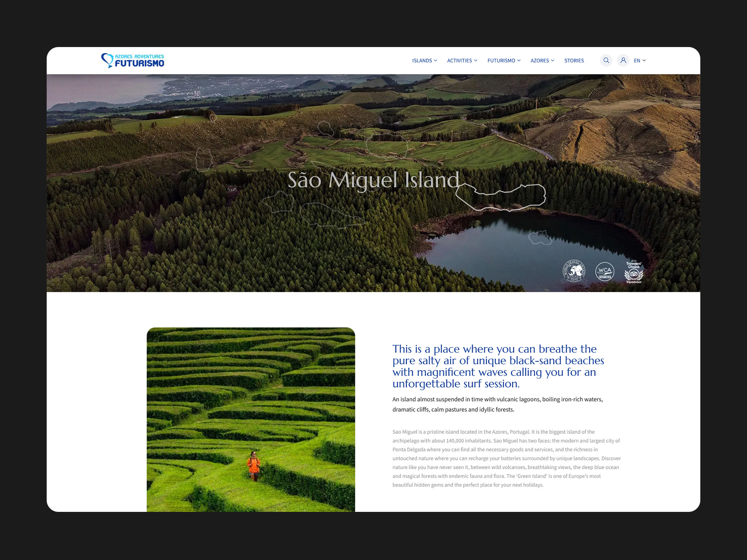Click the Tripadvisor Travelers' Choice badge
Viewport: 747px width, 560px height.
pyautogui.click(x=634, y=272)
